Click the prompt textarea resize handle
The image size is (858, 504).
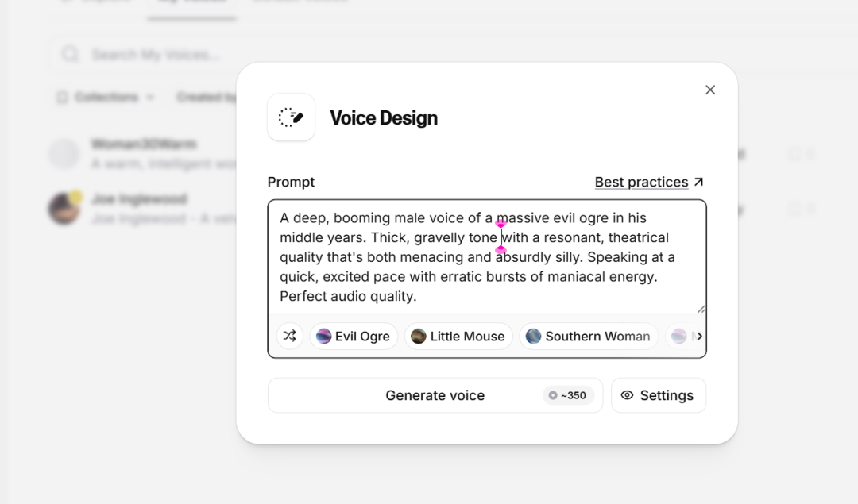[701, 309]
